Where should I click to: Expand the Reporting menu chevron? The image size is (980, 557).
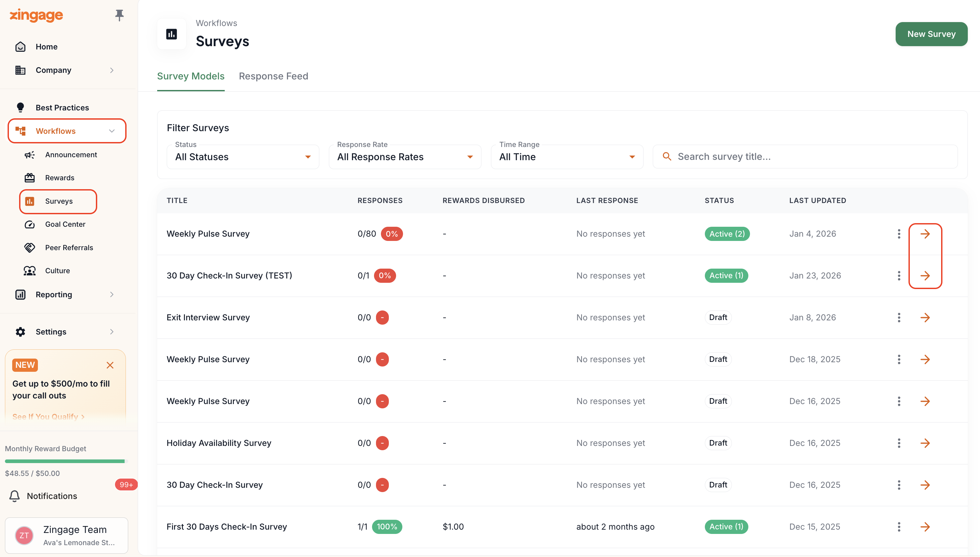(x=112, y=295)
